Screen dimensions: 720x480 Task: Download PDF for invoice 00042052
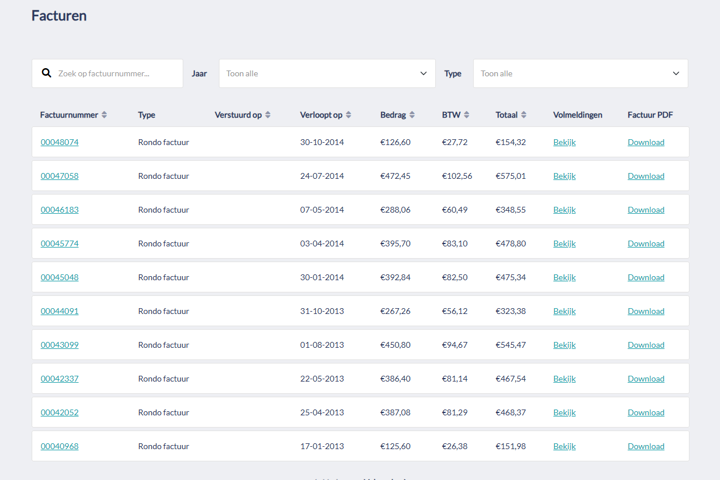tap(645, 412)
